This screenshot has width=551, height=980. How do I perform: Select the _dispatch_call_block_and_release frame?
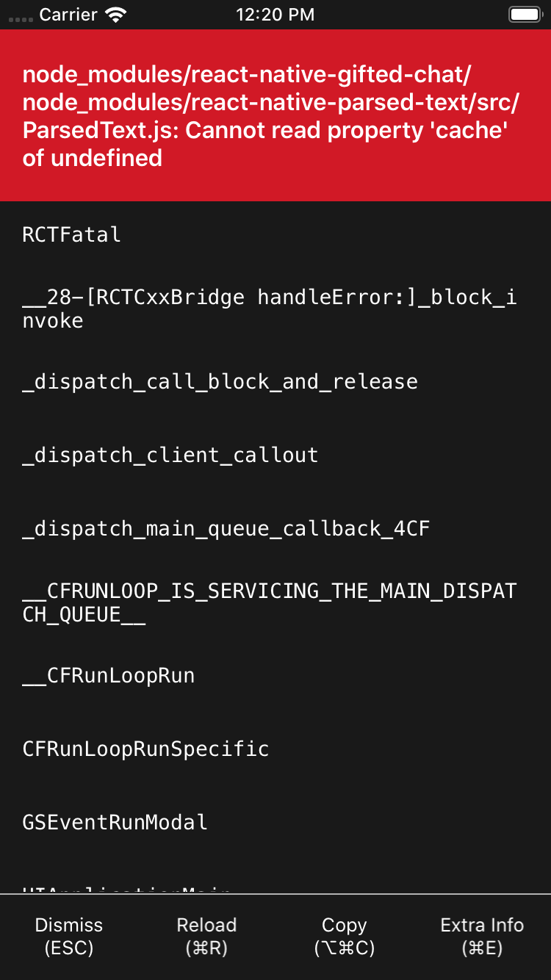click(219, 381)
